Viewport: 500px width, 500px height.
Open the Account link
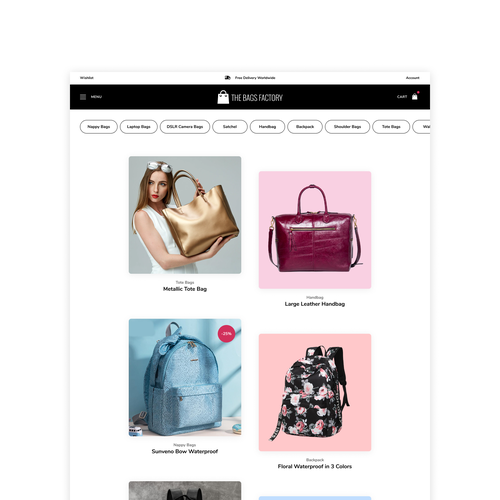(413, 78)
